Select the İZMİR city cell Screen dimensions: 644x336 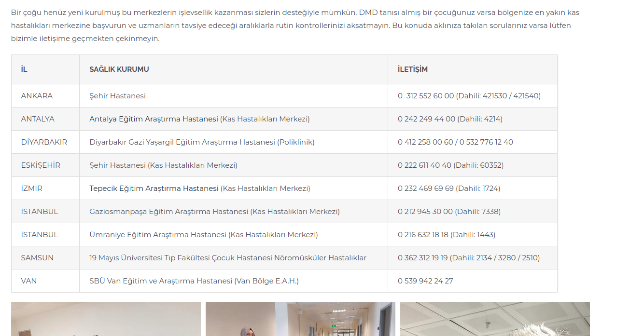[x=31, y=188]
